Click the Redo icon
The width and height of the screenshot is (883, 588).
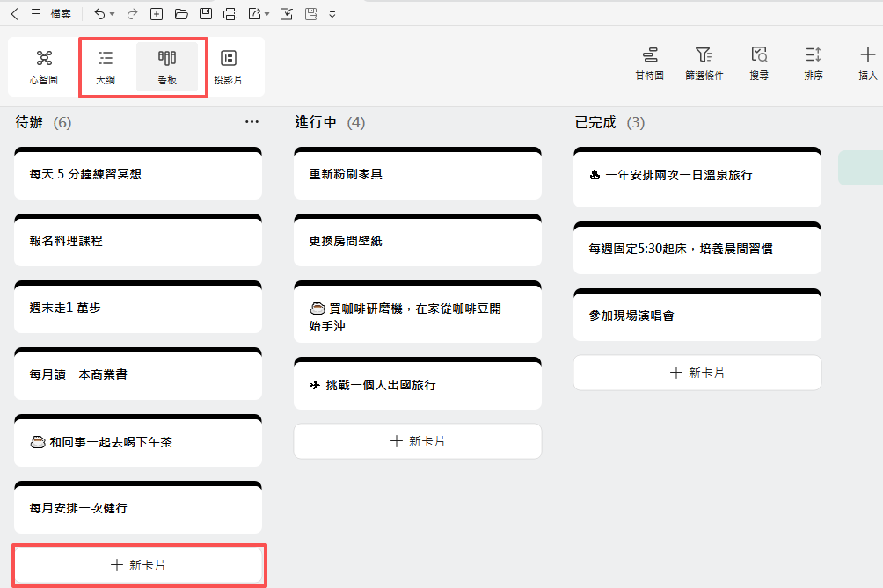[x=130, y=13]
